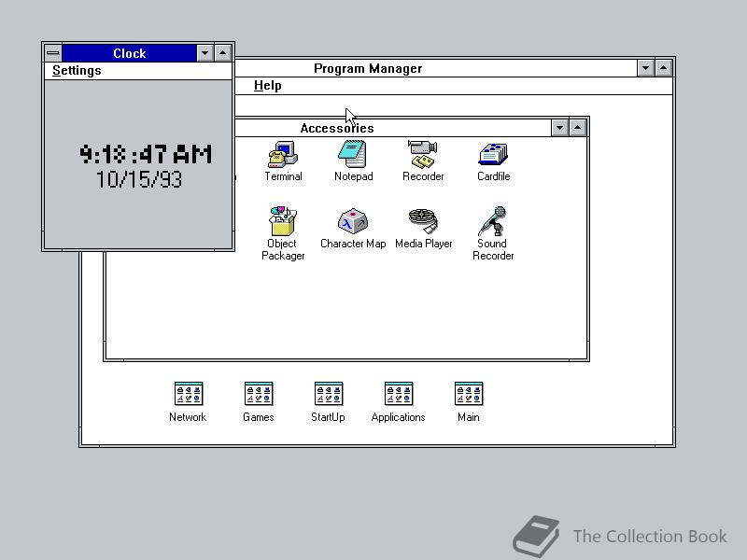This screenshot has height=560, width=747.
Task: Minimize the Clock window
Action: click(x=204, y=53)
